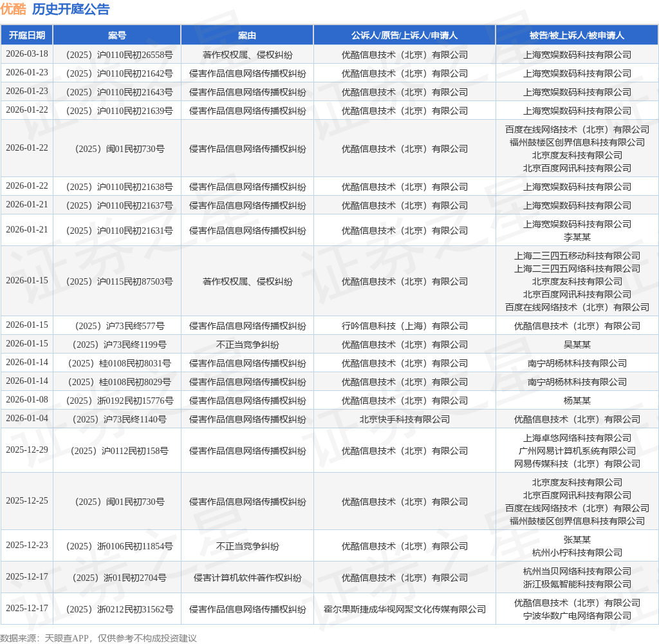Click the 被告/被上诉人/被申请人 column header
The height and width of the screenshot is (644, 659).
(x=577, y=35)
